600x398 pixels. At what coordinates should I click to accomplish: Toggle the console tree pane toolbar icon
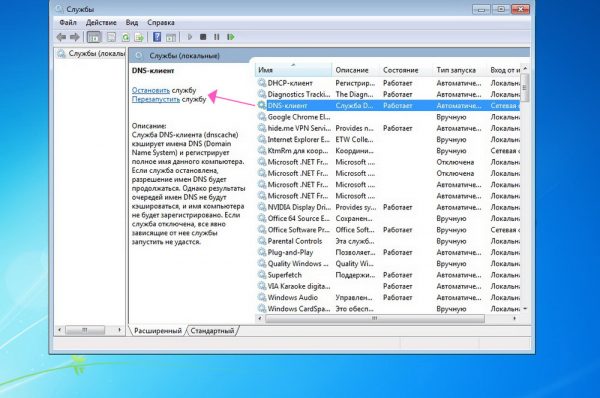[94, 37]
